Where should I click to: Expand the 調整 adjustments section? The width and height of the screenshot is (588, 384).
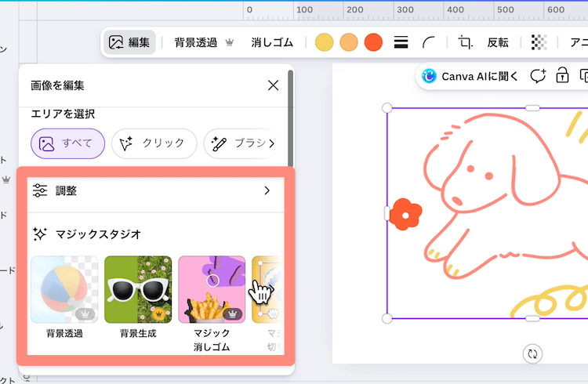click(156, 191)
